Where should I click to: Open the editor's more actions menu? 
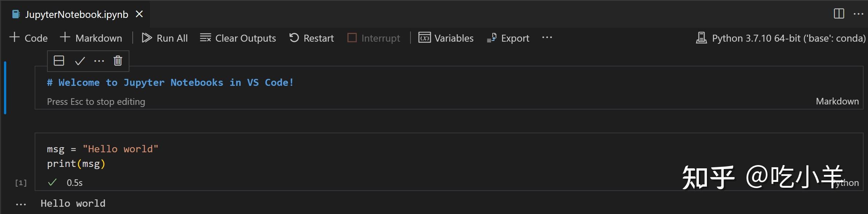tap(859, 14)
